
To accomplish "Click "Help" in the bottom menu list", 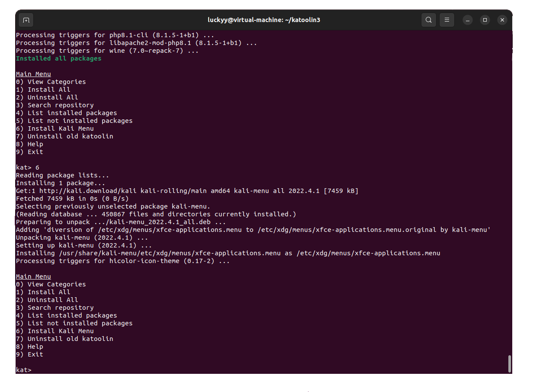I will [x=35, y=347].
